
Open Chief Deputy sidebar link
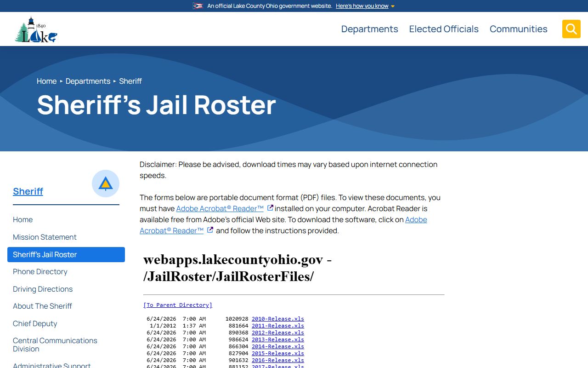tap(66, 323)
